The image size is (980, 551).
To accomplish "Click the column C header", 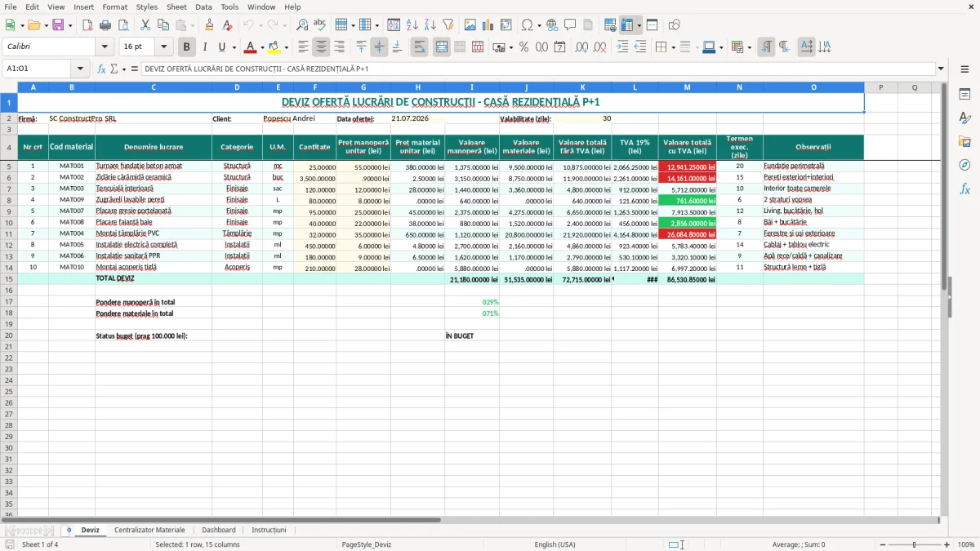I will [x=154, y=87].
